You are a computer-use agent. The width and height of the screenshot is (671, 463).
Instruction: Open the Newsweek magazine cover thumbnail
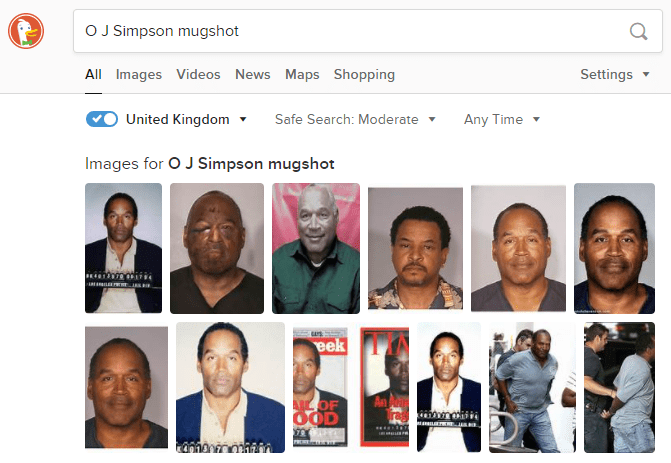coord(321,387)
